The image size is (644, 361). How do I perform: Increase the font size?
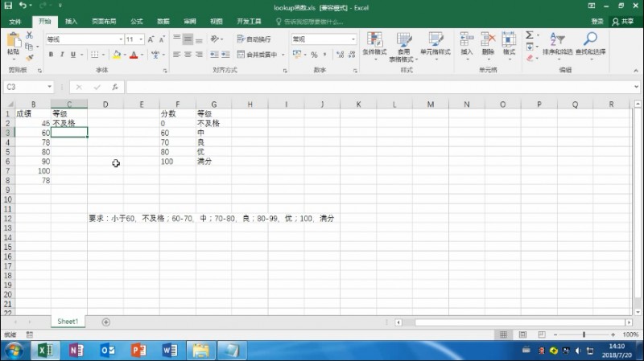click(x=151, y=39)
